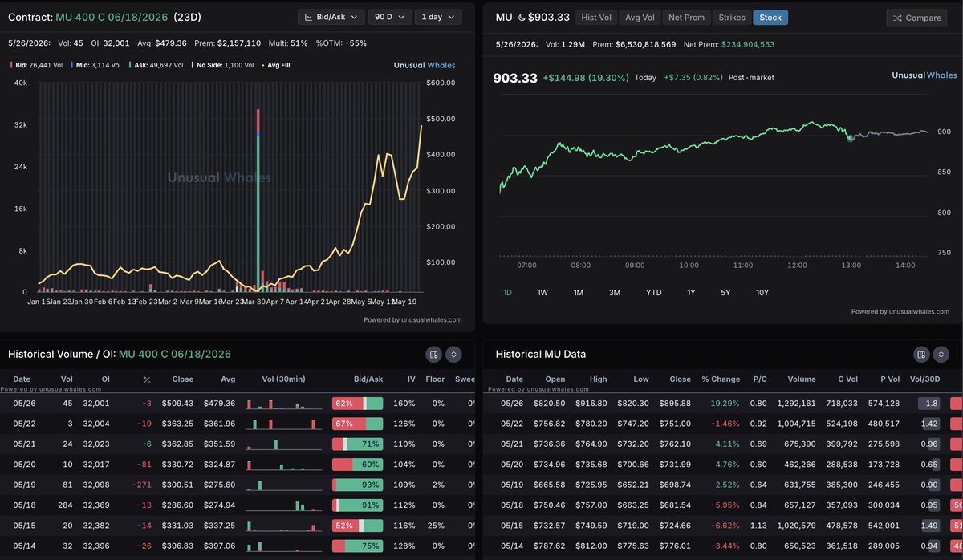Select the YTD timeframe
The width and height of the screenshot is (963, 560).
click(x=654, y=293)
